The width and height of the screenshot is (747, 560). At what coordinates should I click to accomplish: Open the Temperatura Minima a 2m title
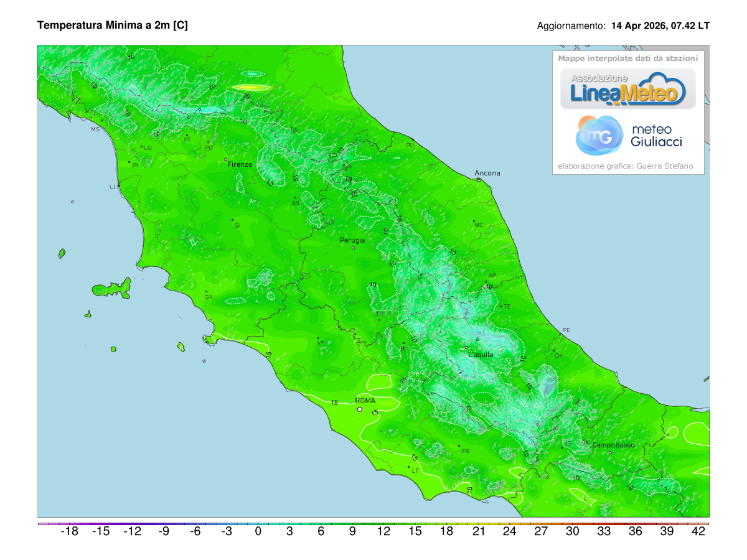[113, 26]
